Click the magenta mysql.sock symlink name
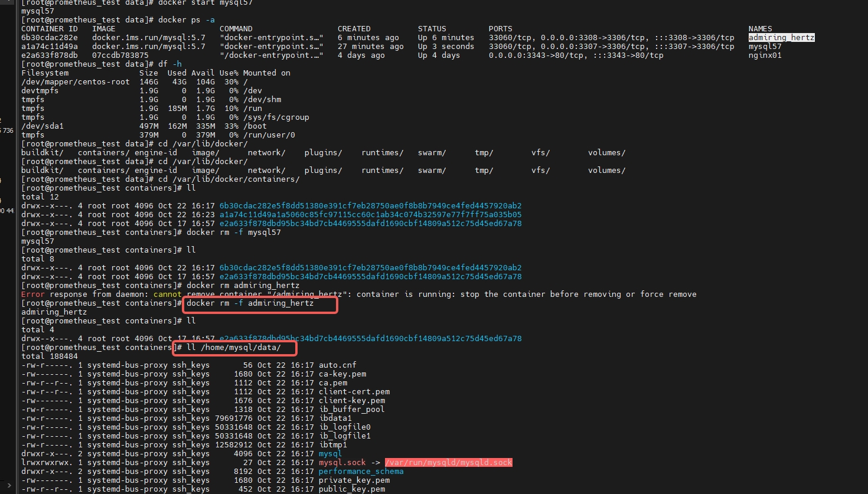Viewport: 868px width, 494px height. [x=342, y=463]
